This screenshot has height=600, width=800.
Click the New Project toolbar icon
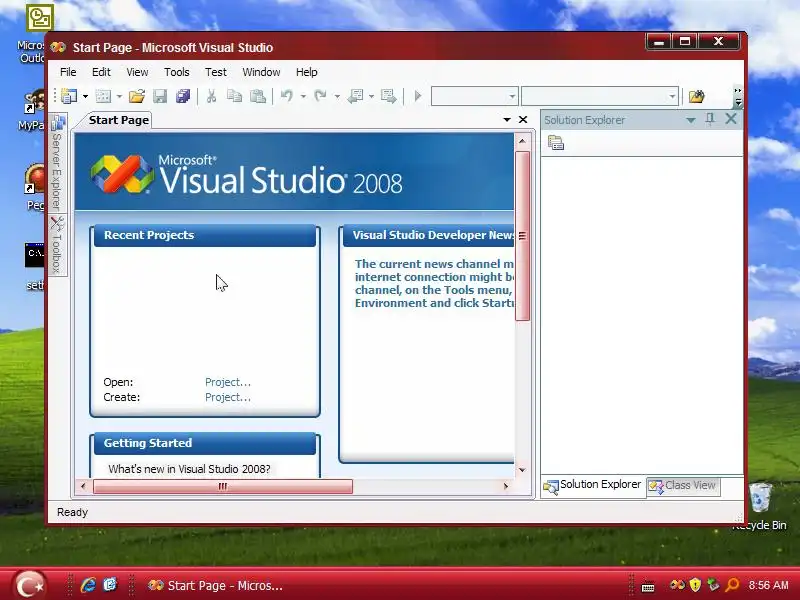[68, 96]
